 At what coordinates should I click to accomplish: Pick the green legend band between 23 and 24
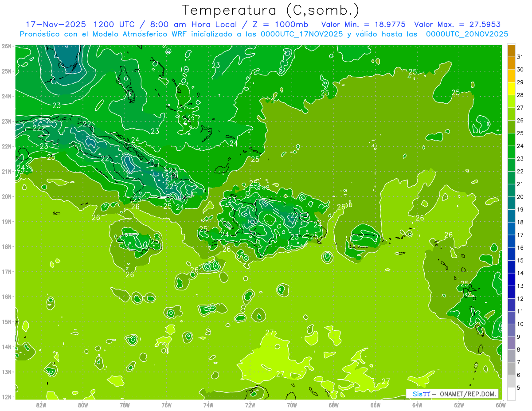511,153
